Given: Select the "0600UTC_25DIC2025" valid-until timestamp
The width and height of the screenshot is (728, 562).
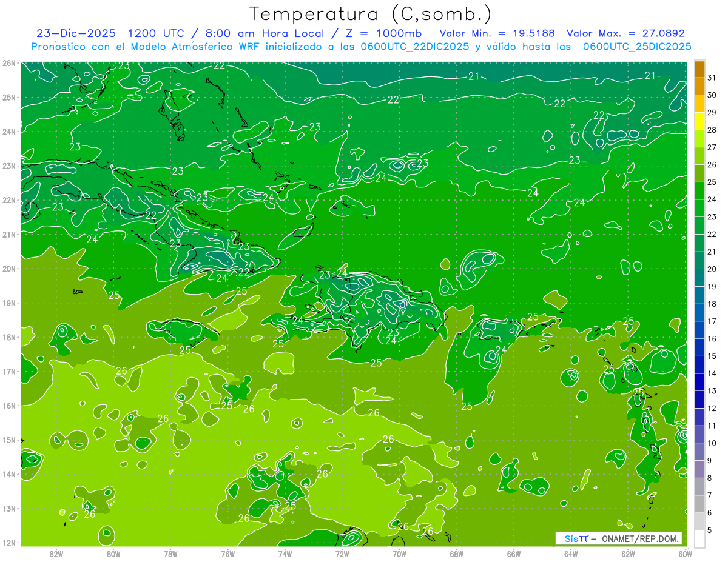Looking at the screenshot, I should pyautogui.click(x=637, y=47).
